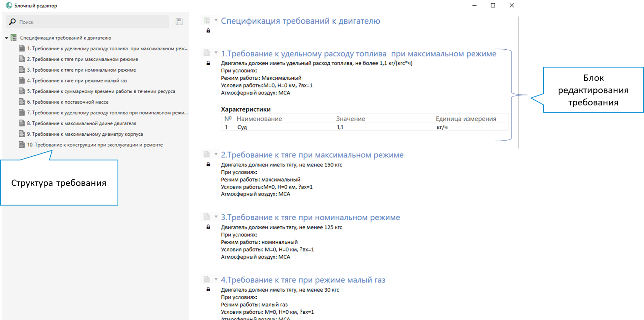This screenshot has width=644, height=320.
Task: Click the lock icon under requirement 2 heading
Action: [x=208, y=164]
